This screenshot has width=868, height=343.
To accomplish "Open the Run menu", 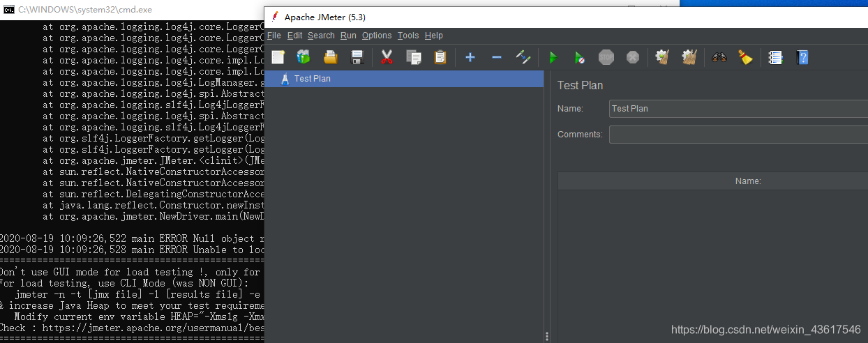I will [x=348, y=36].
